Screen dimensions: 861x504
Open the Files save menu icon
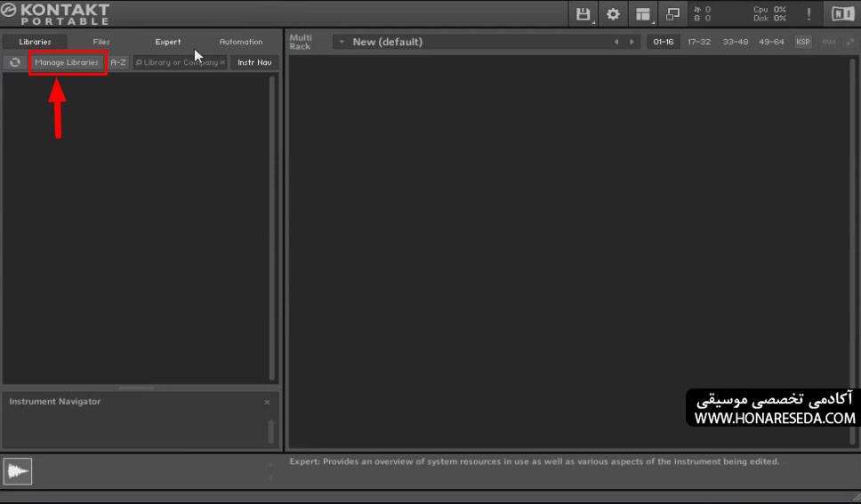tap(583, 13)
